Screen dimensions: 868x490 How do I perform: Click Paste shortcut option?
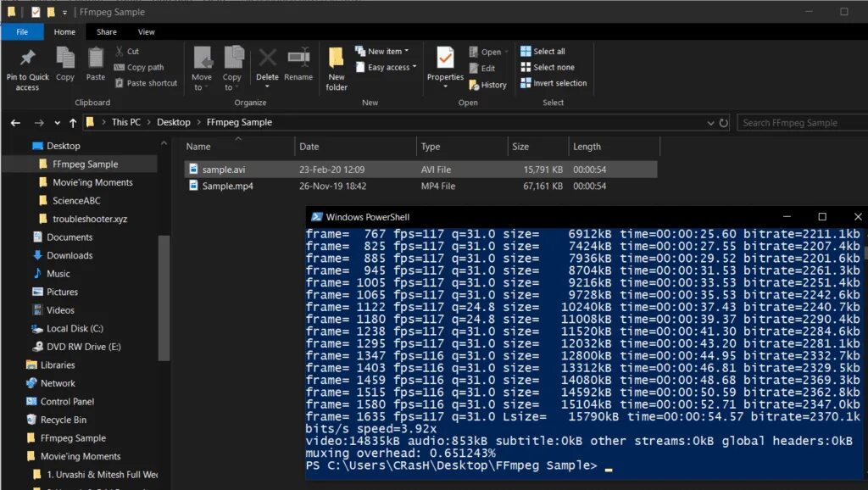[146, 83]
